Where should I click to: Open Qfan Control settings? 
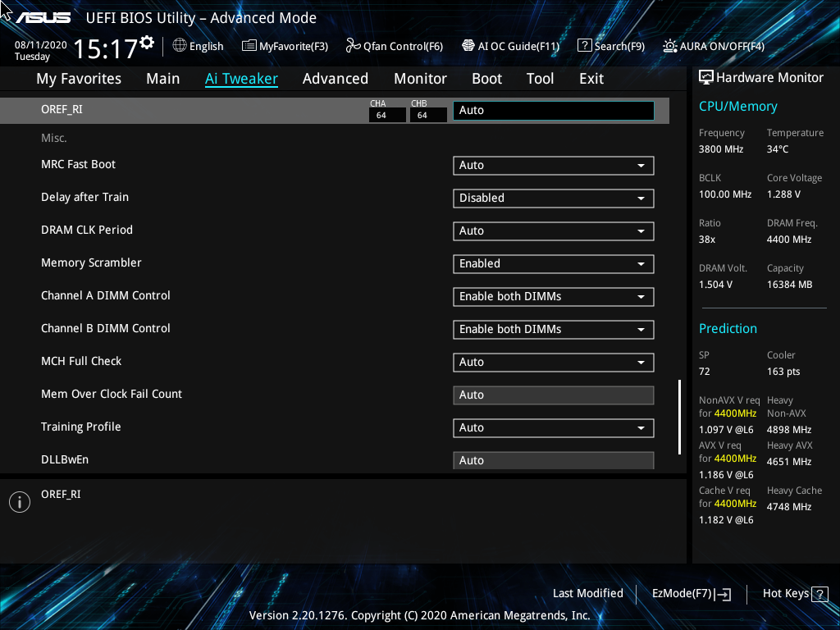click(394, 46)
